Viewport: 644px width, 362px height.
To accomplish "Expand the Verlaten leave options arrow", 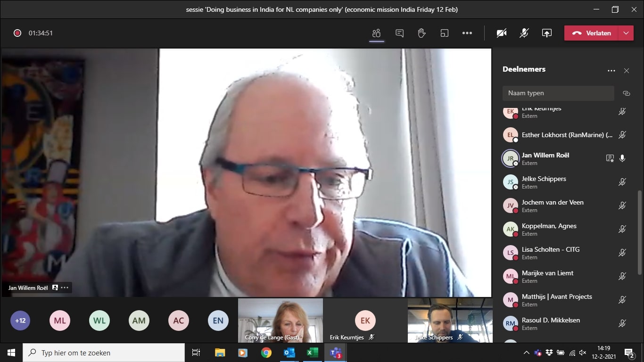I will 626,33.
